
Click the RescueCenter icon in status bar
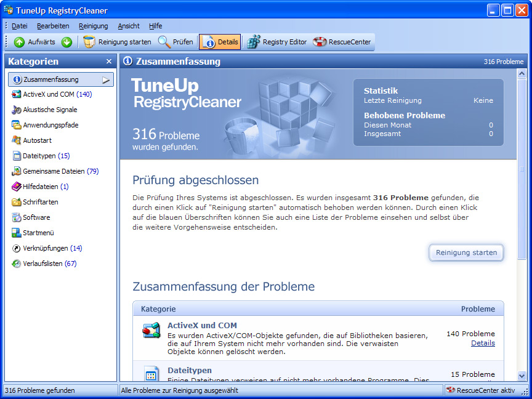coord(450,390)
